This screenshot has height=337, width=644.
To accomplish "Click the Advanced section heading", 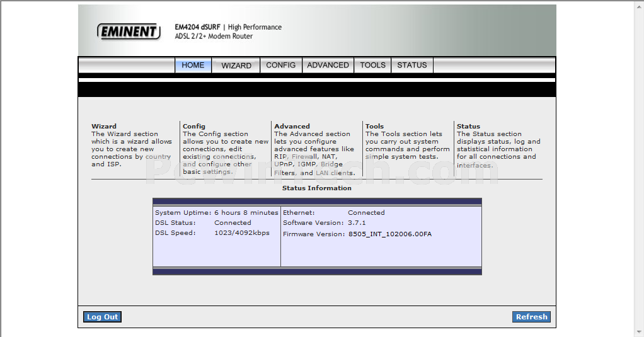I will pos(292,127).
